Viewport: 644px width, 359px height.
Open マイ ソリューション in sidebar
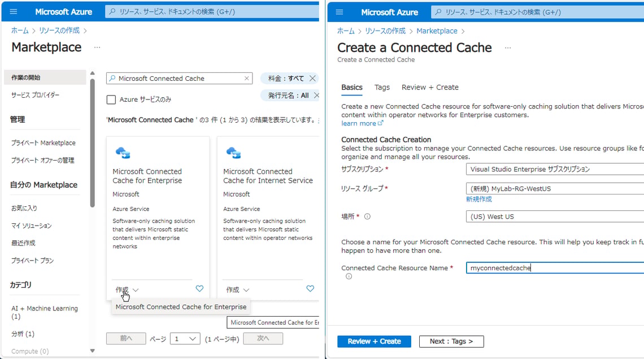pyautogui.click(x=31, y=226)
